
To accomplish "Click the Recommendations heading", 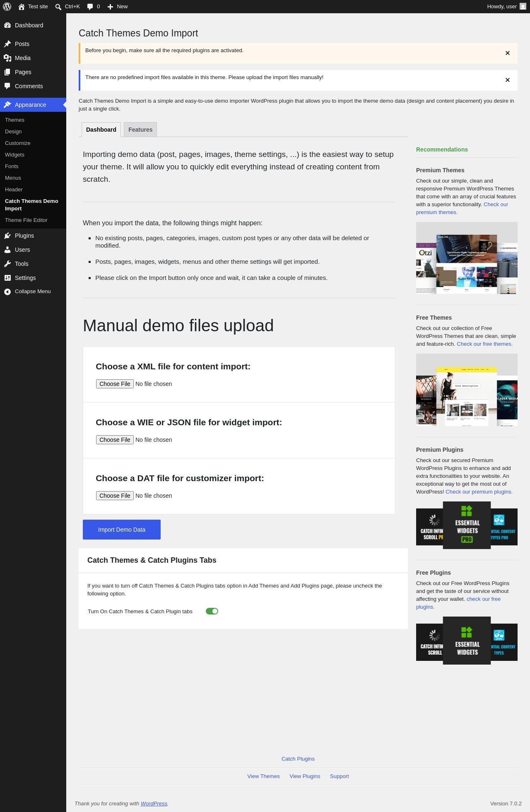I will 442,149.
